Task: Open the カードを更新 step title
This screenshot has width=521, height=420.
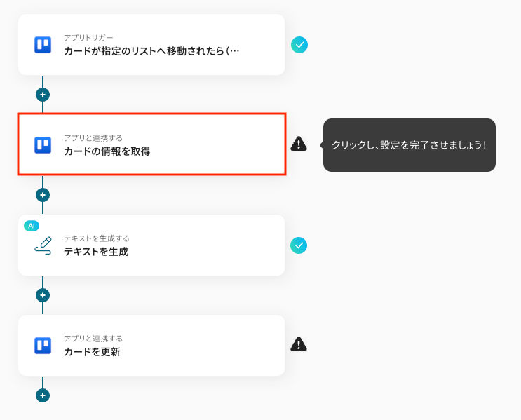Action: coord(92,352)
